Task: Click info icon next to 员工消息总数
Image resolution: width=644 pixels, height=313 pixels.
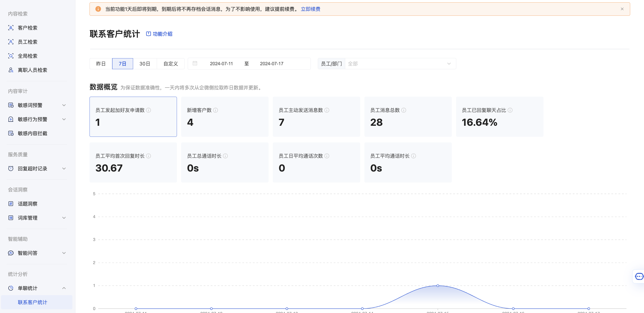Action: point(404,110)
